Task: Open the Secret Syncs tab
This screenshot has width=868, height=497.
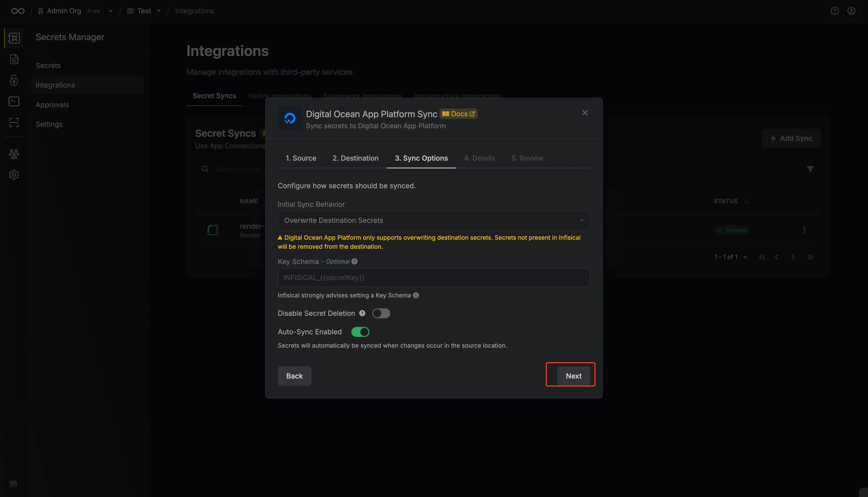Action: (214, 96)
